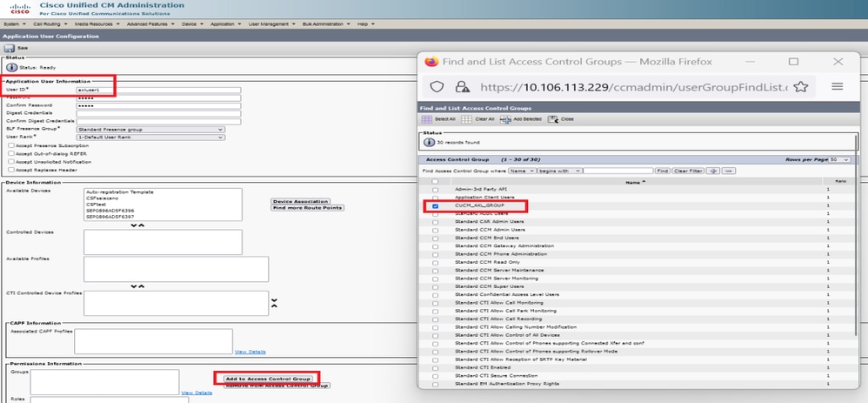Enable Accept Unsolicited Notification checkbox
The image size is (868, 403).
11,162
